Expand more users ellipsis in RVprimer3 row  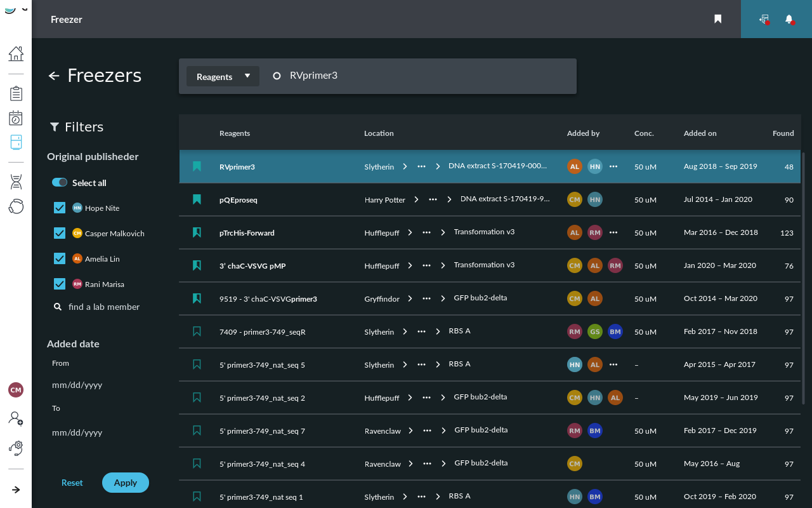(613, 166)
